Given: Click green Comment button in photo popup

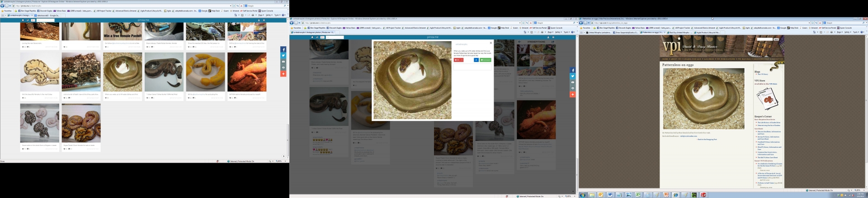Looking at the screenshot, I should 486,60.
